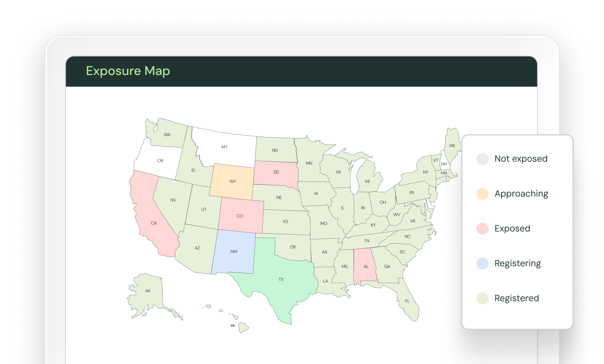Click the Wyoming state region
Image resolution: width=604 pixels, height=364 pixels.
coord(231,181)
